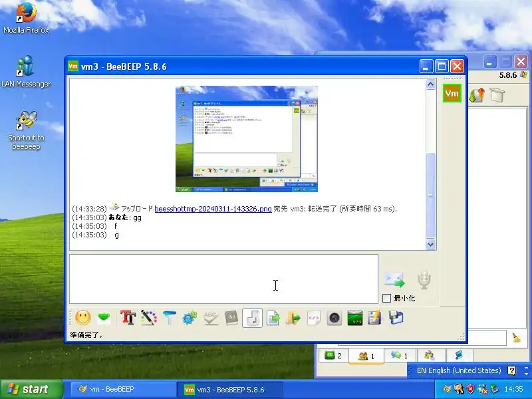Click the green gem icon in toolbar
Image resolution: width=532 pixels, height=399 pixels.
coord(104,318)
